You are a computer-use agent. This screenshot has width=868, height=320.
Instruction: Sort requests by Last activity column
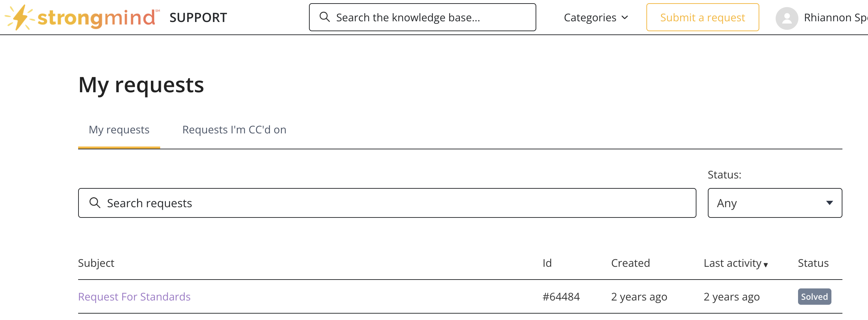coord(732,263)
